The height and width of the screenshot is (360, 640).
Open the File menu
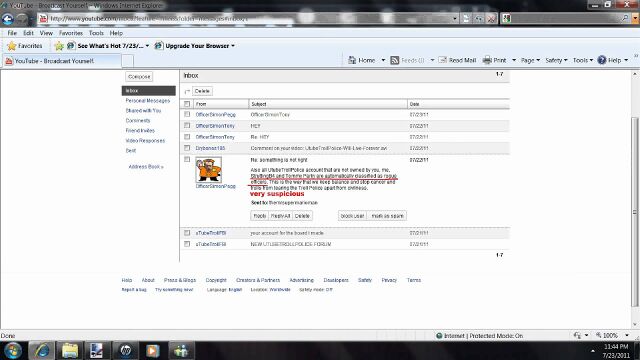(x=12, y=33)
